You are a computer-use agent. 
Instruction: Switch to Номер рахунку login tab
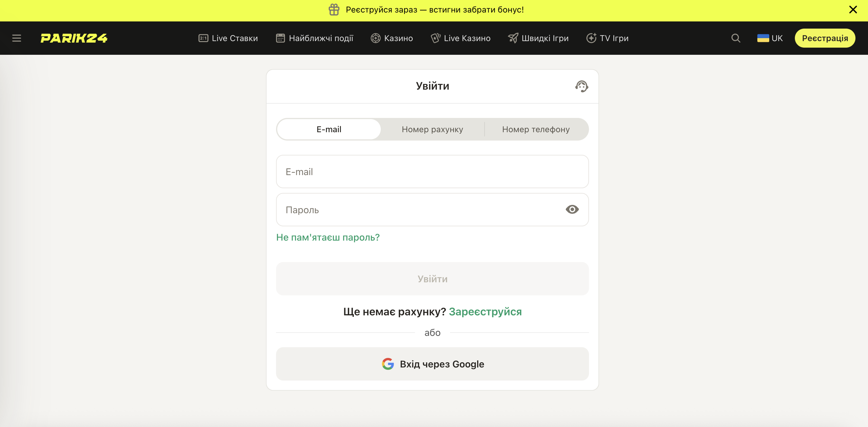(432, 129)
